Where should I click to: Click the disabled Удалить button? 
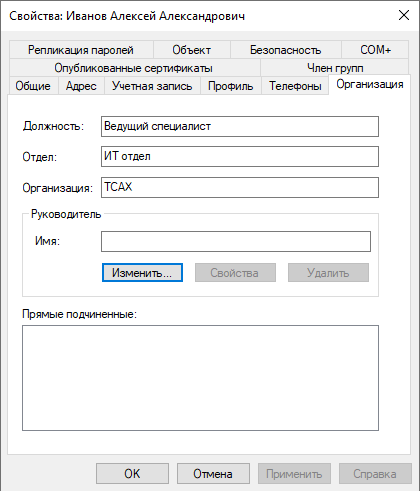coord(328,273)
